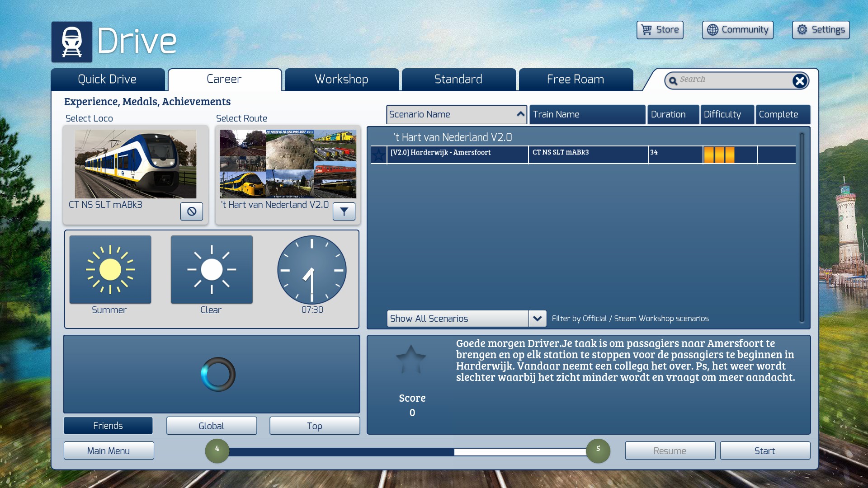Switch to the Quick Drive tab
This screenshot has height=488, width=868.
pyautogui.click(x=108, y=80)
